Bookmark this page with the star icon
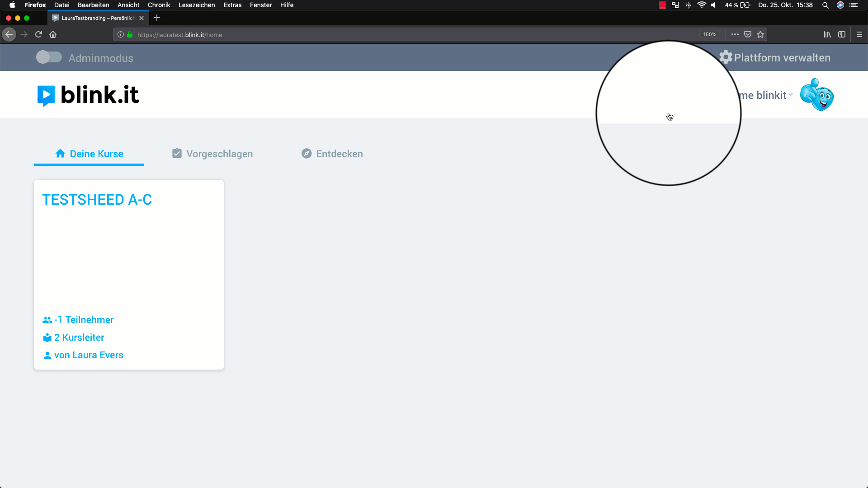The width and height of the screenshot is (868, 488). click(x=760, y=34)
